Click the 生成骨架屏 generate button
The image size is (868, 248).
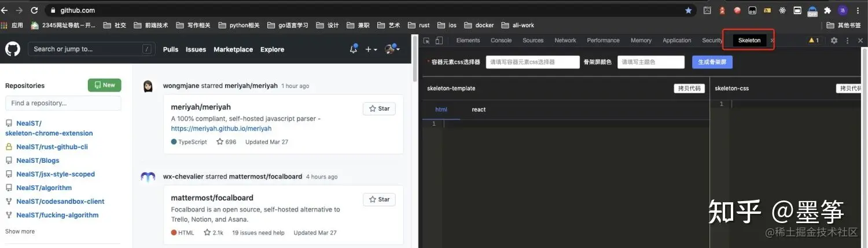click(712, 62)
